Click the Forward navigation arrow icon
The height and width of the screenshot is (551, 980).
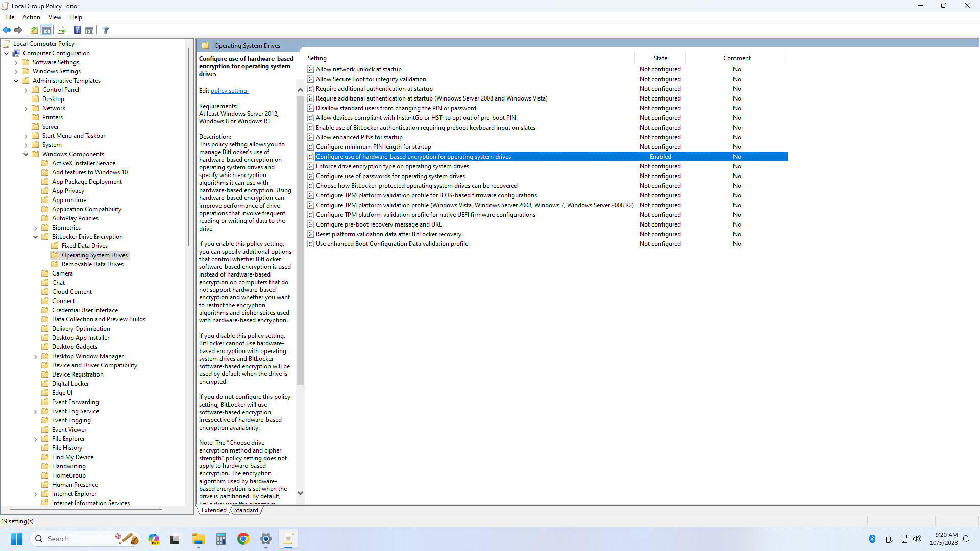tap(18, 30)
